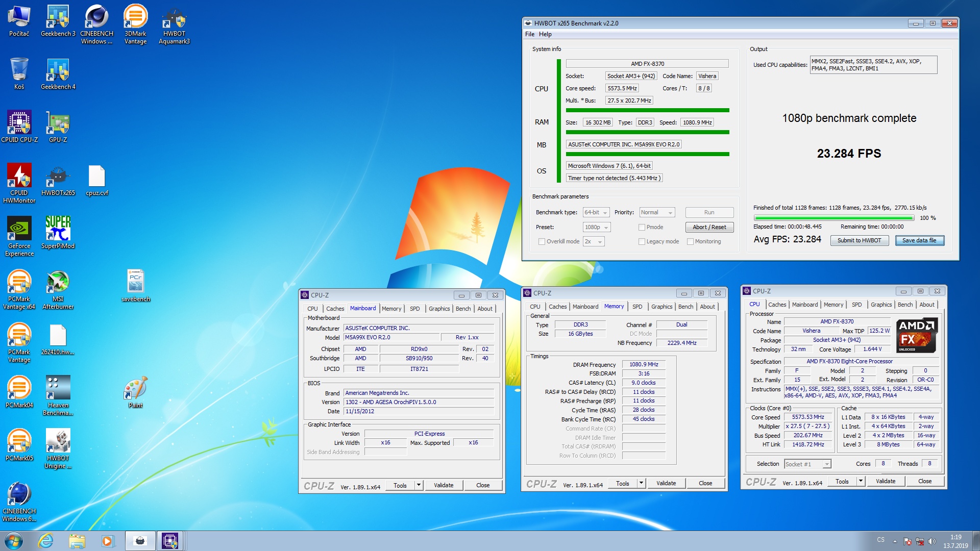Toggle the Pmode checkbox
The height and width of the screenshot is (551, 980).
[642, 228]
